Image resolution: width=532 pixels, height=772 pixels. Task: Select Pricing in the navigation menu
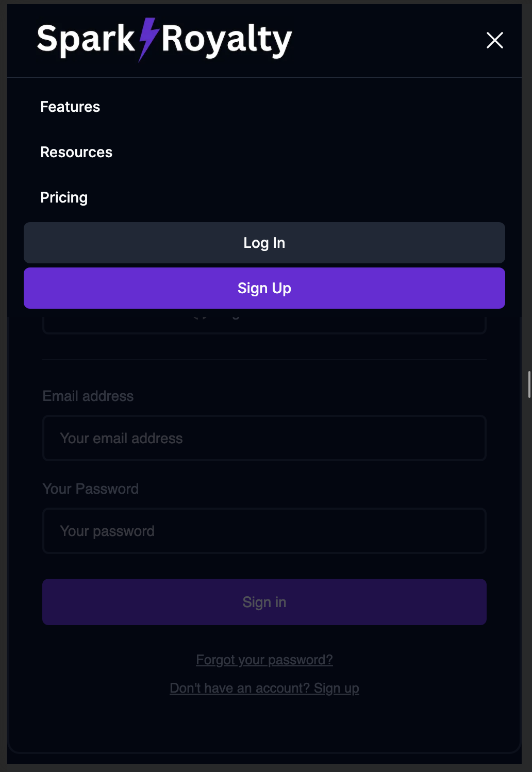[64, 197]
